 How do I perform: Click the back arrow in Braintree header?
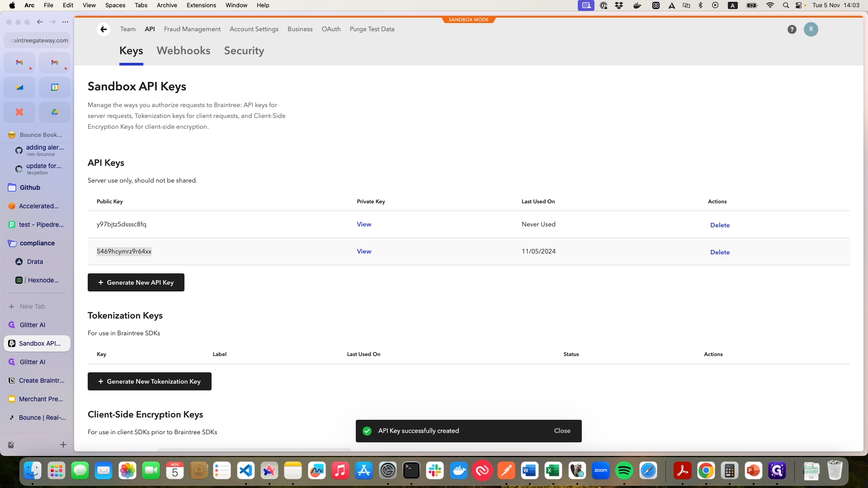(x=104, y=29)
